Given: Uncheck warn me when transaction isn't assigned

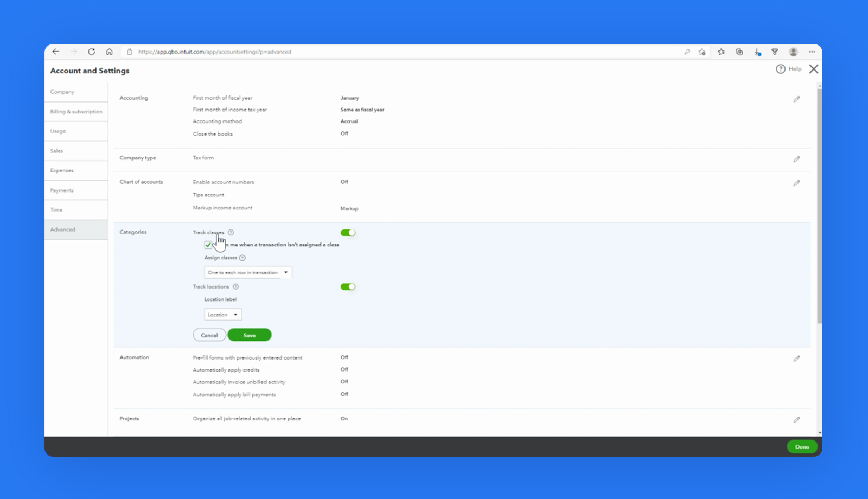Looking at the screenshot, I should click(x=208, y=245).
